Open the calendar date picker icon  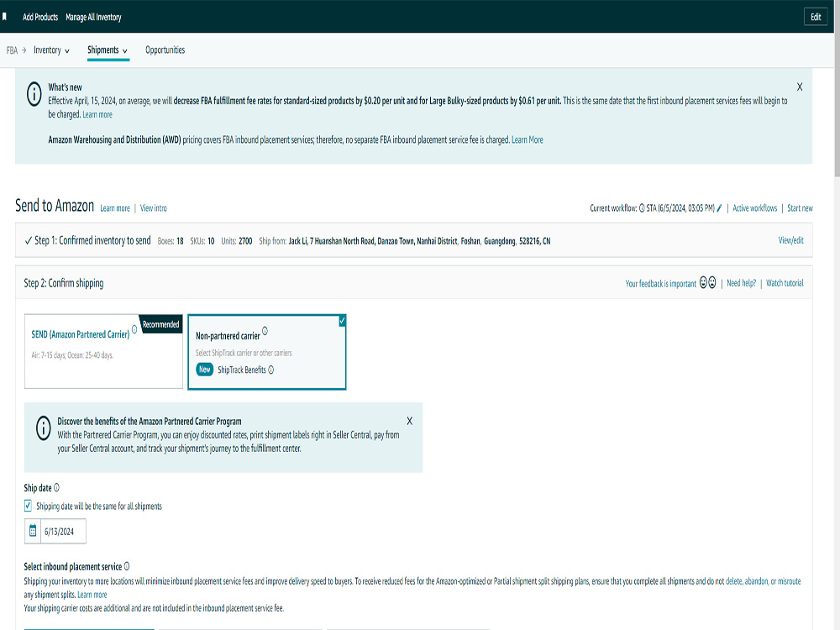[x=33, y=531]
